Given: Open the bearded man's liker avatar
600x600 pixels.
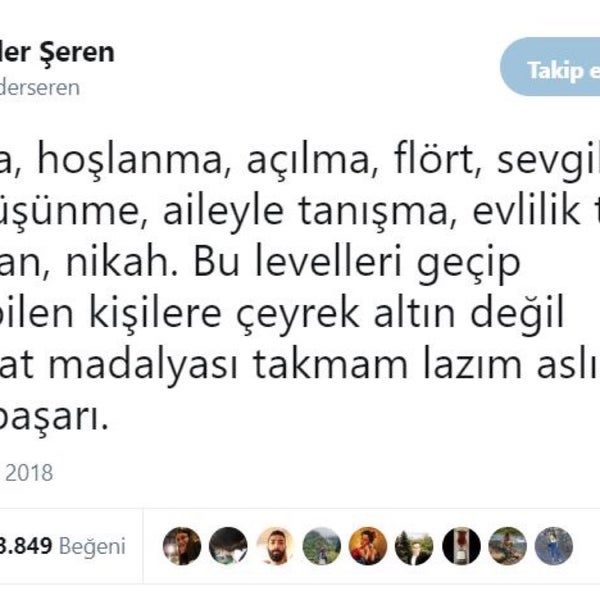Looking at the screenshot, I should click(275, 546).
